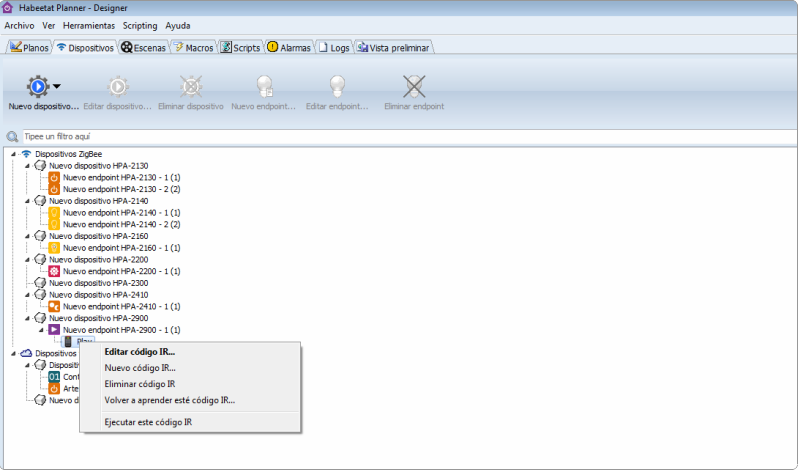This screenshot has height=470, width=799.
Task: Click the Eliminar dispositivo toolbar icon
Action: pos(191,86)
